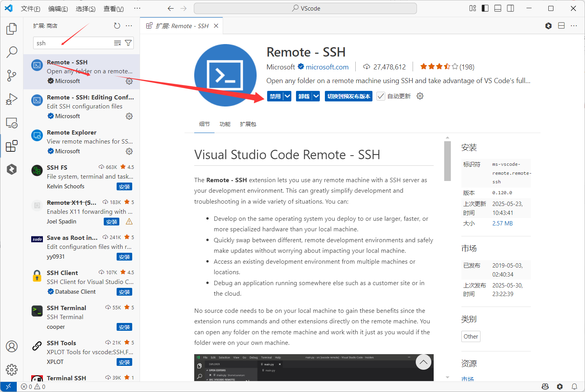Select Remote - SSH: Editing Configuration list item
The width and height of the screenshot is (585, 392).
pos(82,107)
